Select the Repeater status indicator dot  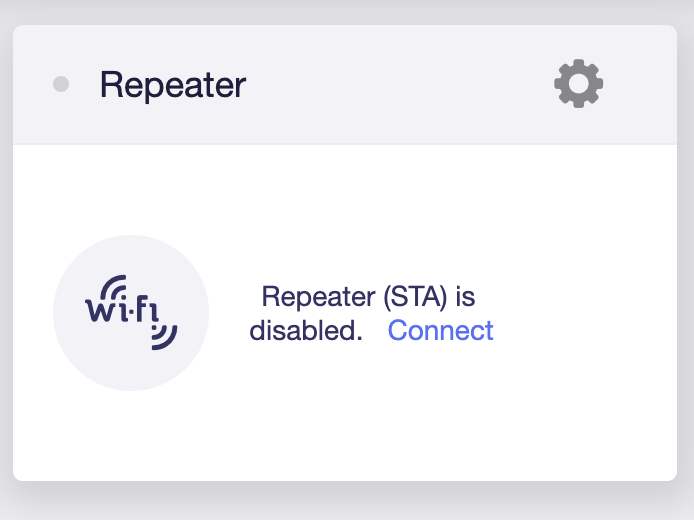pyautogui.click(x=61, y=85)
